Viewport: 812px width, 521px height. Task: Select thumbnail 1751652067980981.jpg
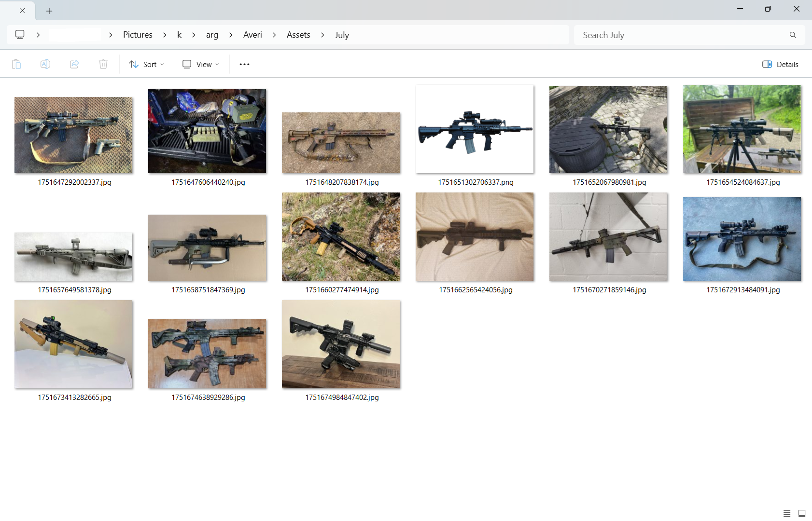(608, 129)
